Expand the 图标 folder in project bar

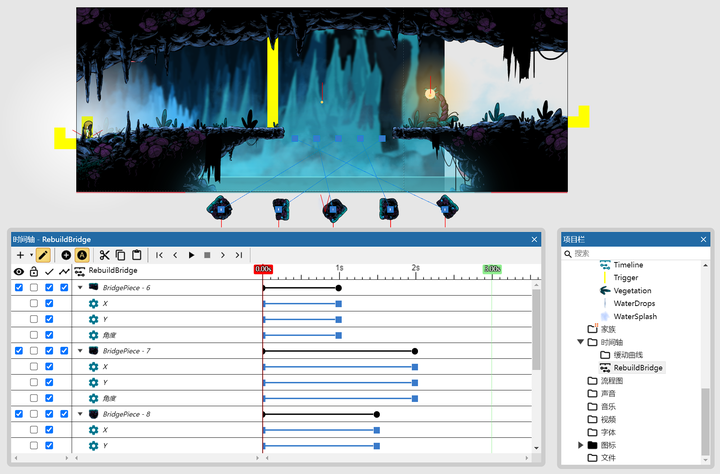click(x=580, y=445)
